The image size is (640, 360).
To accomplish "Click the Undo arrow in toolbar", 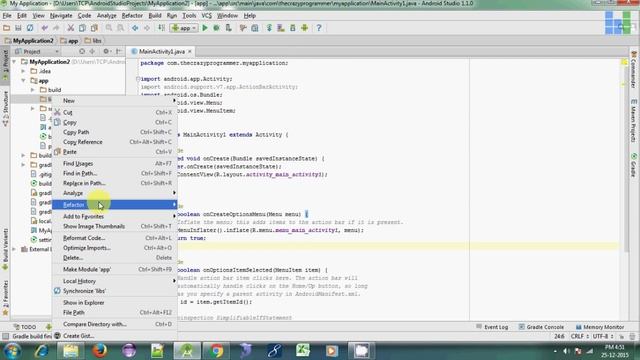I will coord(44,28).
